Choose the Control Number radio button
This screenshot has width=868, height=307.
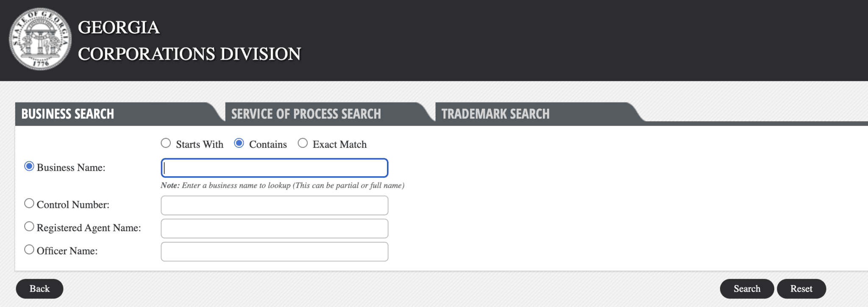pos(29,203)
